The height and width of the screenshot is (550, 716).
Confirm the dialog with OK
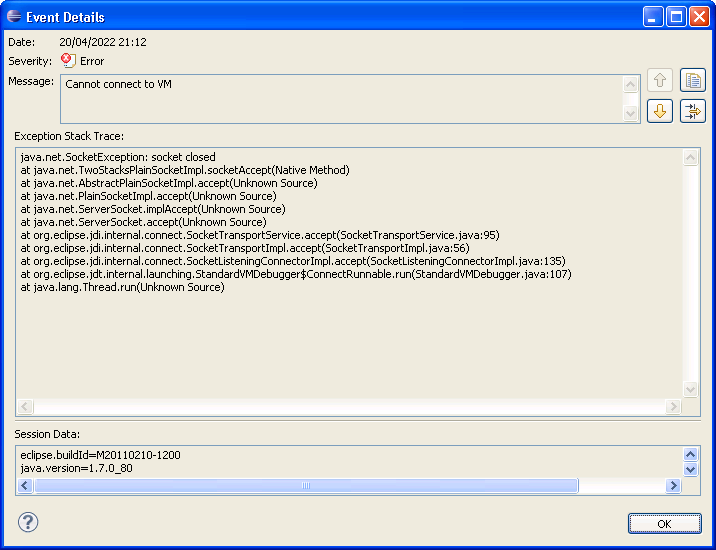664,524
